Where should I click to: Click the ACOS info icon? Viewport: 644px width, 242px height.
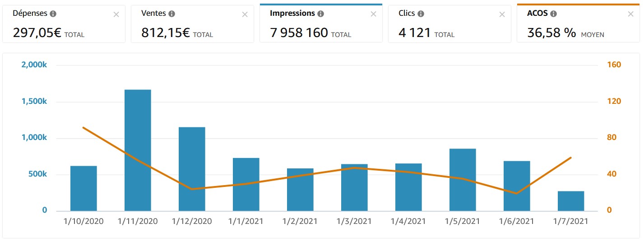click(x=553, y=14)
